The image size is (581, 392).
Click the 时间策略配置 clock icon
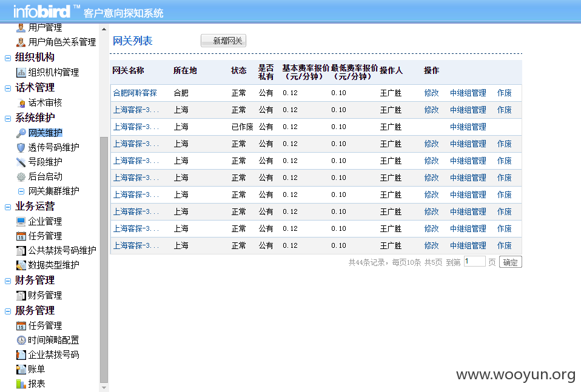click(x=21, y=340)
